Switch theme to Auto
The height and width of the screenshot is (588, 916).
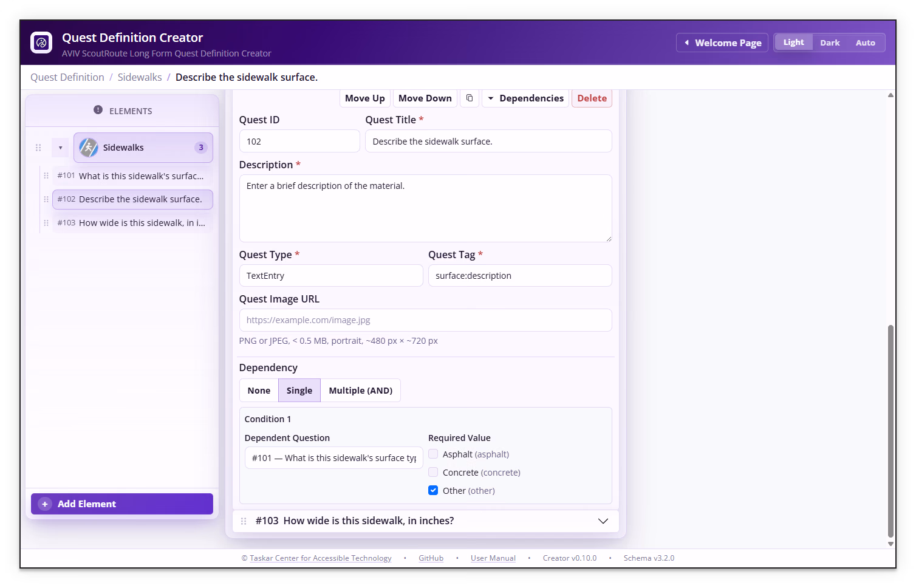(x=866, y=43)
